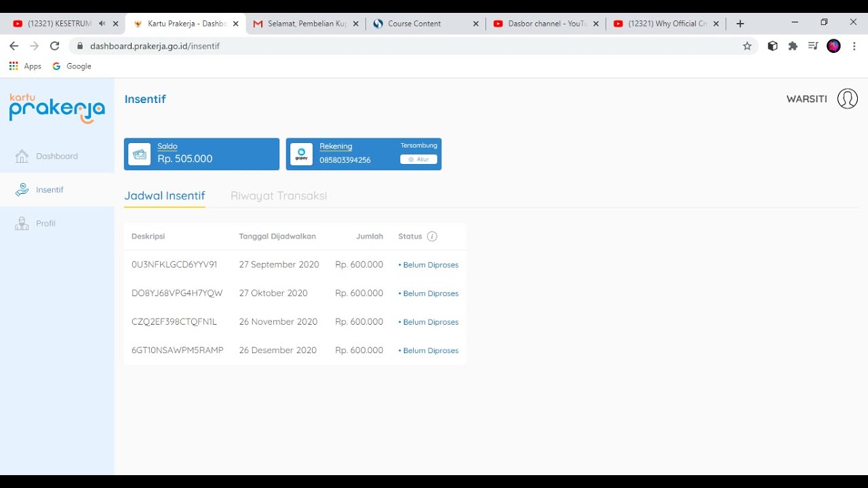Switch to Jadwal Insentif tab
Screen dimensions: 868x488
165,196
